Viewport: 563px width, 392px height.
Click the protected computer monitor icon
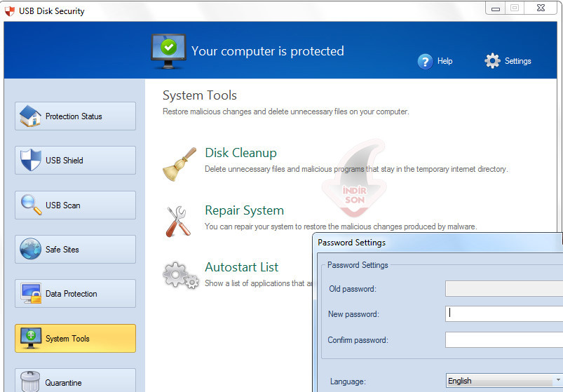pos(168,51)
